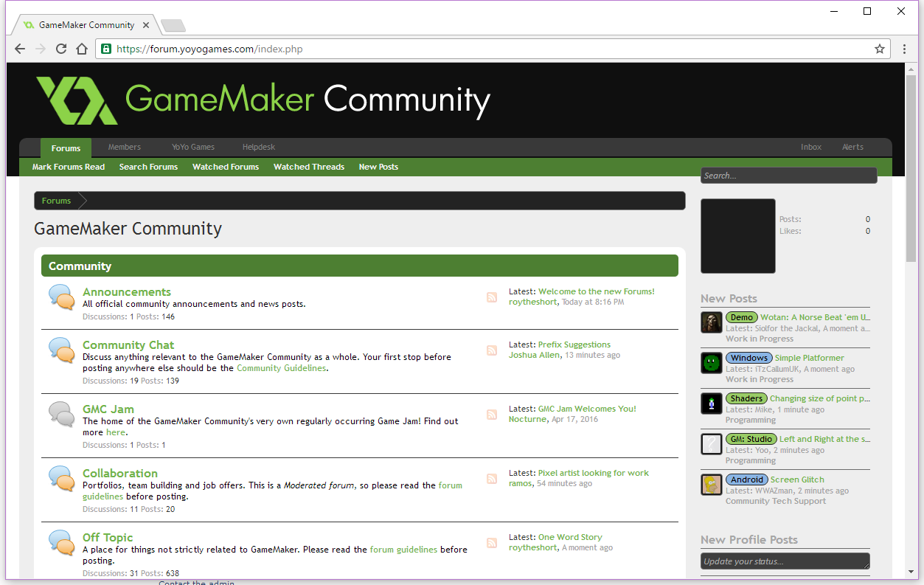Viewport: 924px width, 585px height.
Task: Click the GameMaker Community logo
Action: coord(263,100)
